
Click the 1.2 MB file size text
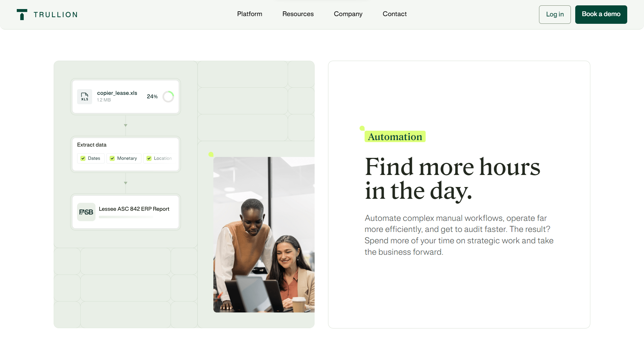coord(104,100)
